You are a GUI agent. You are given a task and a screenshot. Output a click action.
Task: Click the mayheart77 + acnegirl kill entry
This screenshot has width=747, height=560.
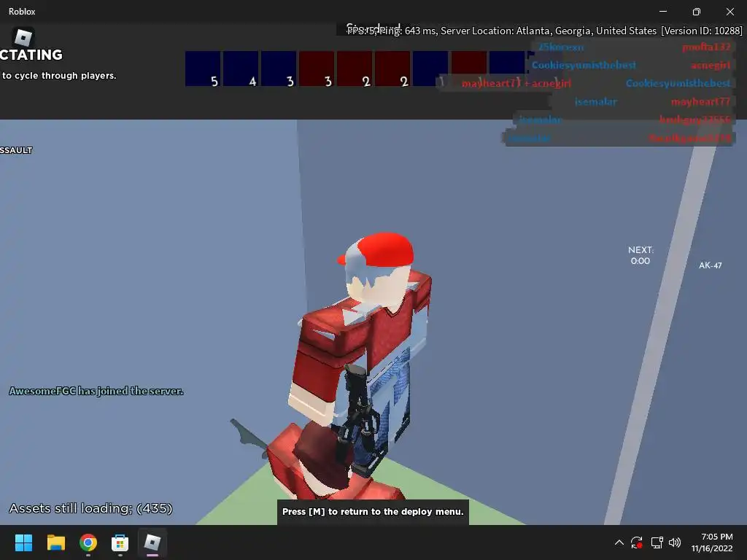(516, 83)
